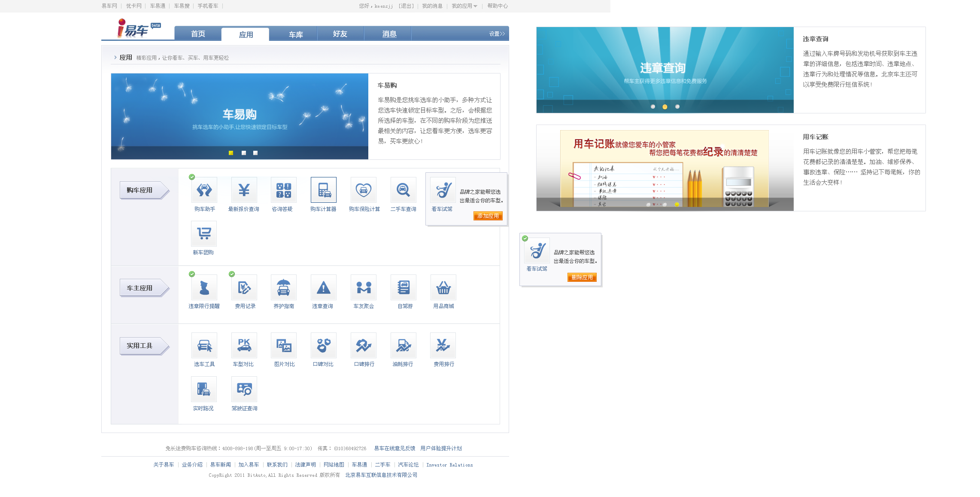980x497 pixels.
Task: Open the 二手车查询 magnifier icon
Action: coord(403,190)
